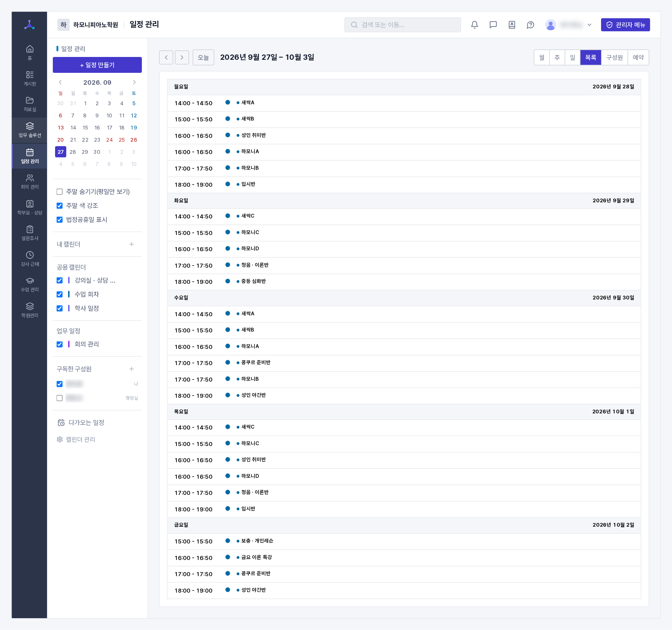Open the 회의 관리 sidebar icon
Image resolution: width=672 pixels, height=630 pixels.
[x=30, y=181]
